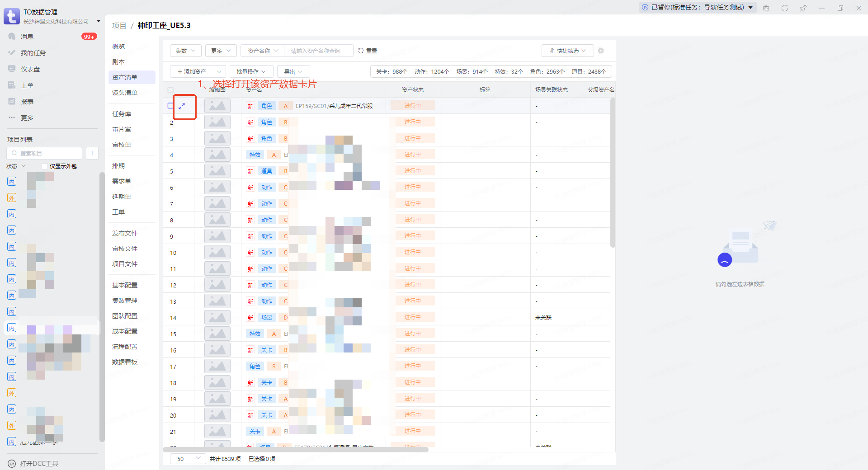Viewport: 868px width, 470px height.
Task: Click the 打开DCC工具 icon
Action: (x=12, y=464)
